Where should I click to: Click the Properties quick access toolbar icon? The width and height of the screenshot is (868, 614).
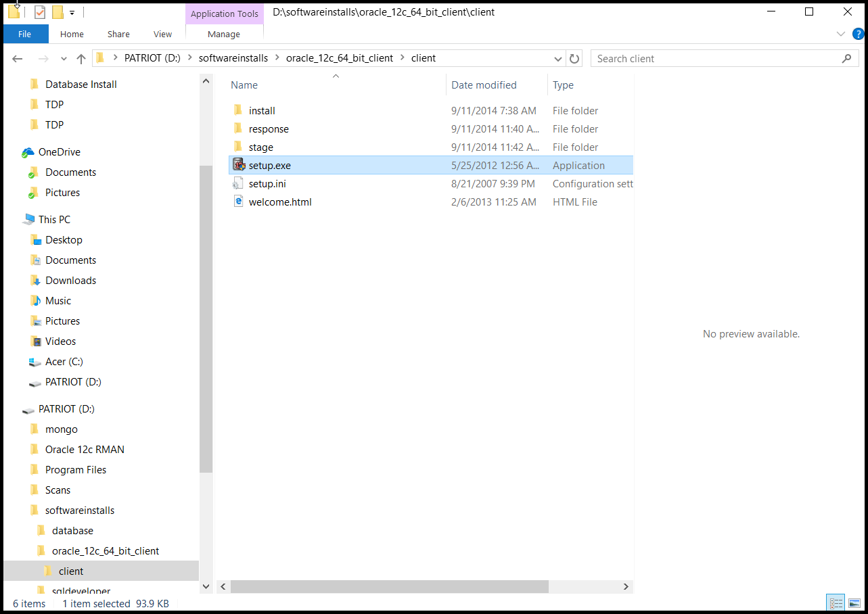click(x=40, y=12)
